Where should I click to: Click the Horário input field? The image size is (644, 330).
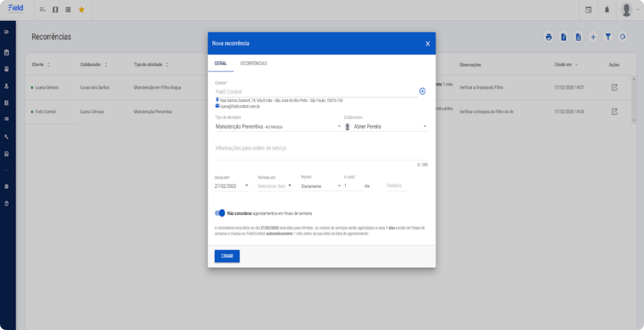point(396,186)
